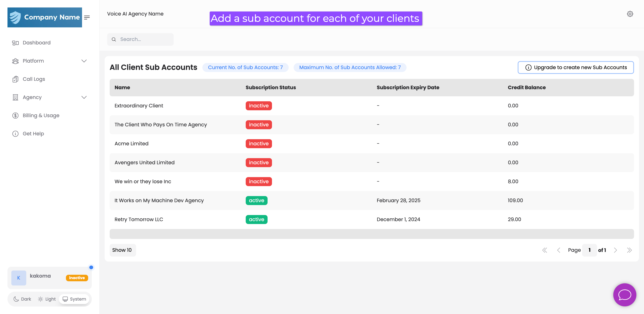Open the Get Help link

coord(33,134)
